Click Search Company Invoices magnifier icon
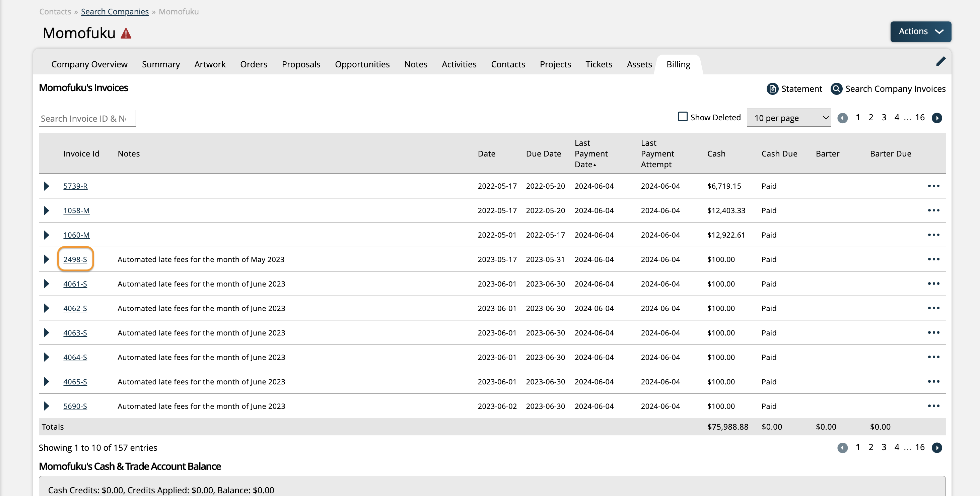The width and height of the screenshot is (980, 496). [x=836, y=89]
